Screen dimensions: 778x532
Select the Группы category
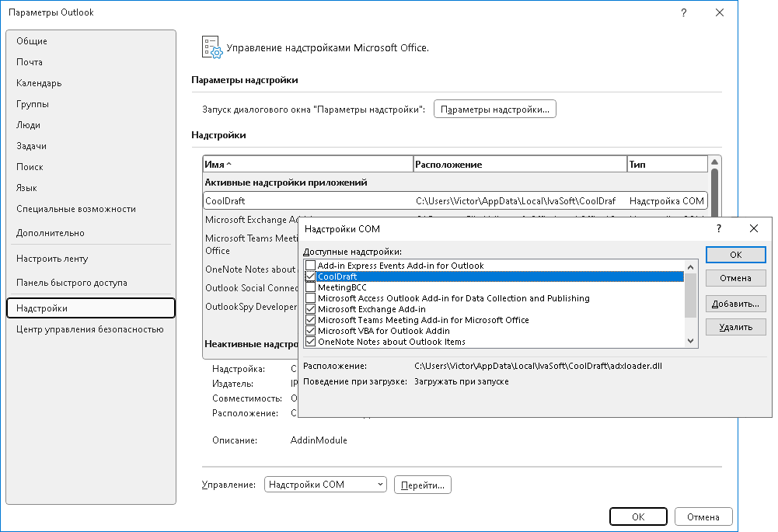click(91, 104)
